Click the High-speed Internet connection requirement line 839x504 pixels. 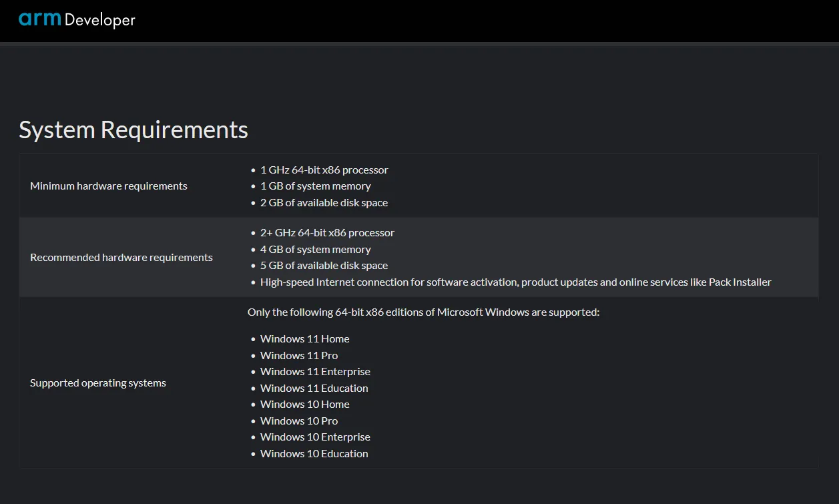click(x=515, y=282)
